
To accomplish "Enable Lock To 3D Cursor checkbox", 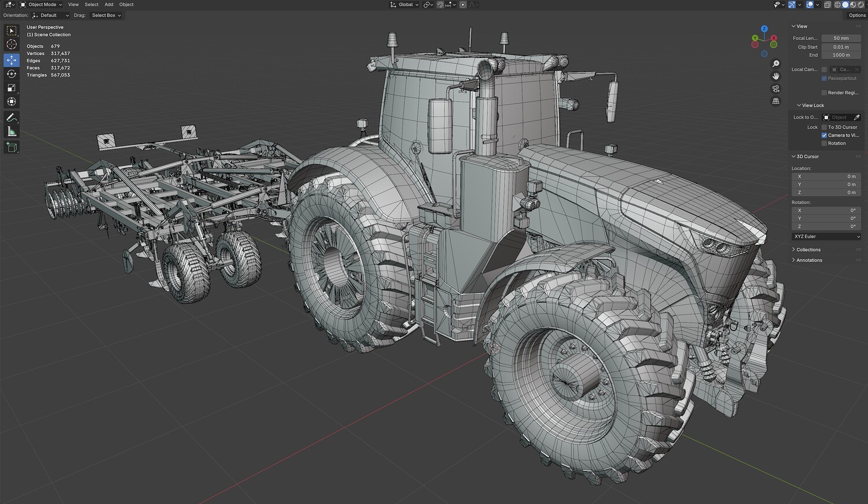I will pyautogui.click(x=824, y=127).
